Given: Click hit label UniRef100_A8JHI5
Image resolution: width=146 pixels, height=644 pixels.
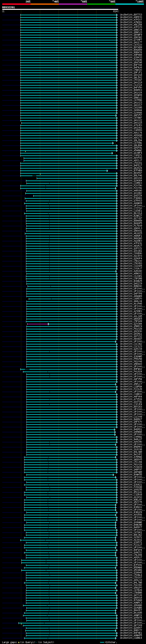Looking at the screenshot, I should tap(131, 233).
